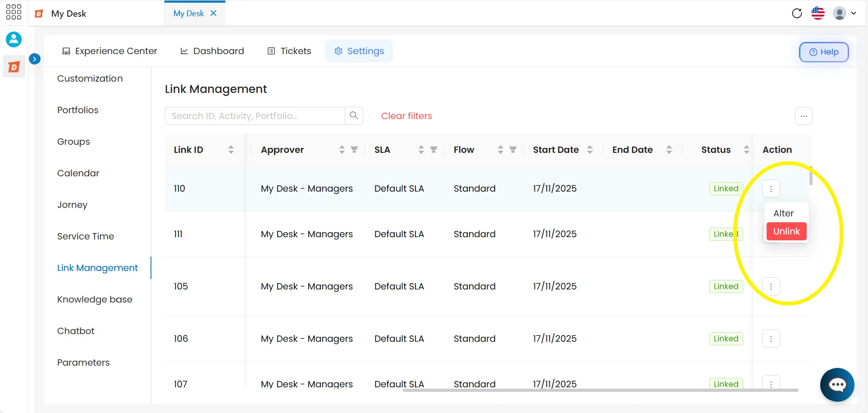The width and height of the screenshot is (868, 413).
Task: Open action menu for link 106
Action: pyautogui.click(x=771, y=339)
